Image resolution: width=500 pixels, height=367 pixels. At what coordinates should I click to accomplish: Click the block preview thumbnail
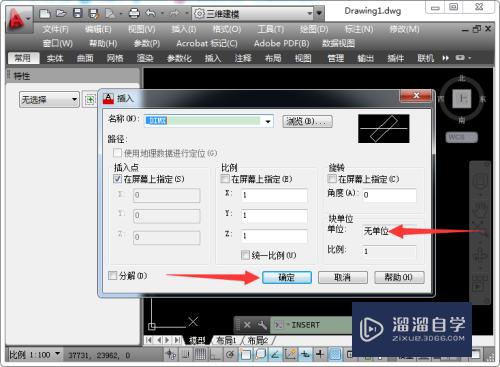click(x=384, y=129)
